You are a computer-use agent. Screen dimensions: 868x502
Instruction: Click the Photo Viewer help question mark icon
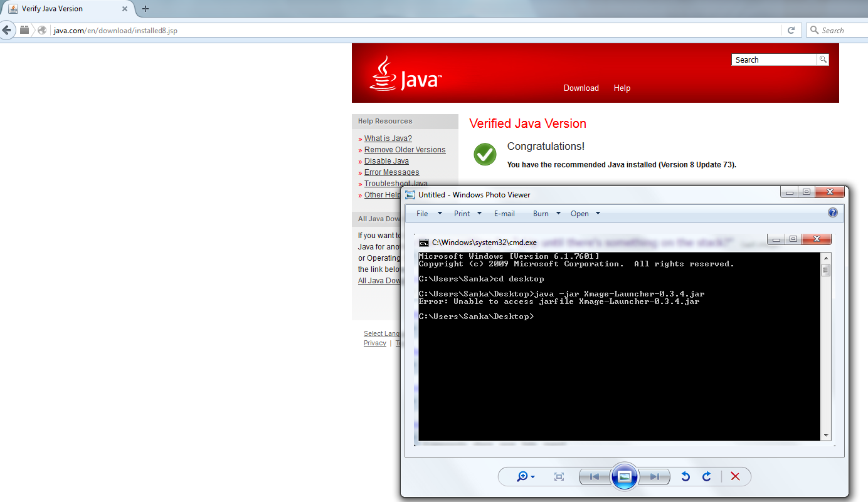(832, 213)
